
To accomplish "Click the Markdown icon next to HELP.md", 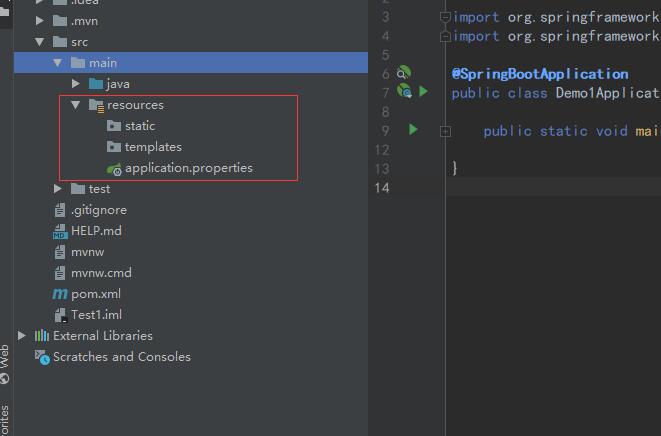I will tap(60, 231).
